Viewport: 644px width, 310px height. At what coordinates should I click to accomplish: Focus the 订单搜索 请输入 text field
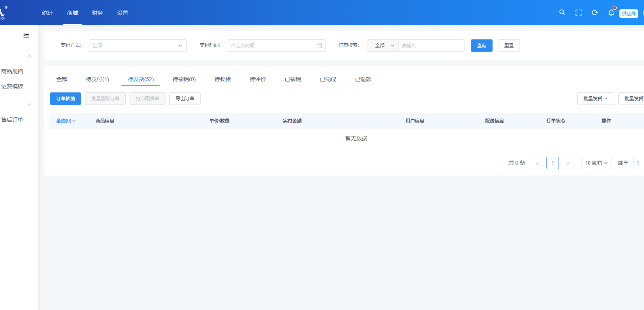coord(431,46)
